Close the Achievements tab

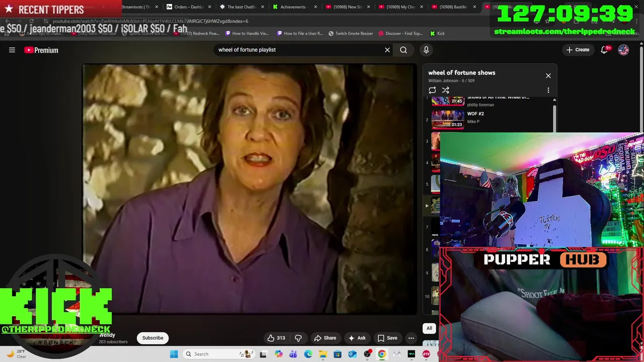315,7
